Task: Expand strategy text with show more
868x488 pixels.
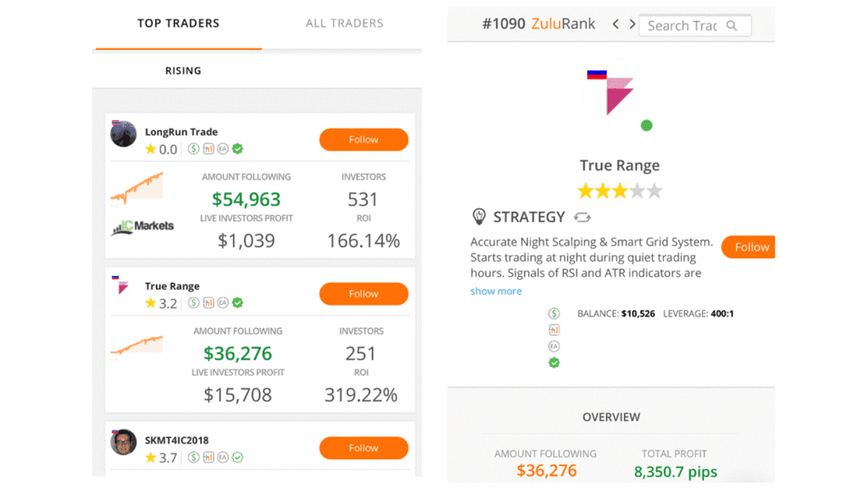Action: point(496,291)
